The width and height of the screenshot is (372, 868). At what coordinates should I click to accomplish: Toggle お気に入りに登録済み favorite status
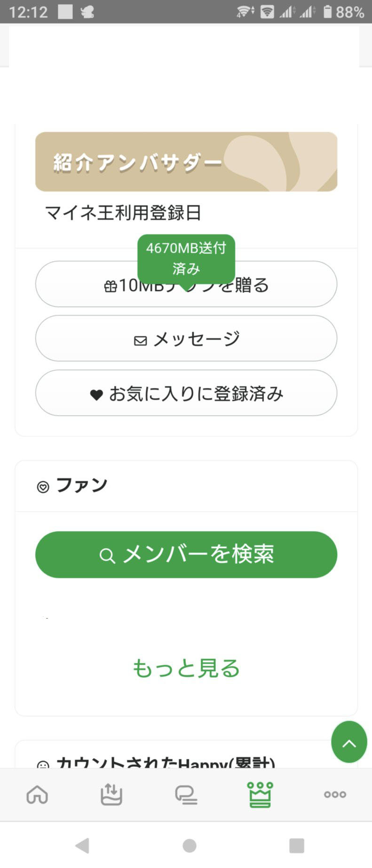pyautogui.click(x=186, y=393)
